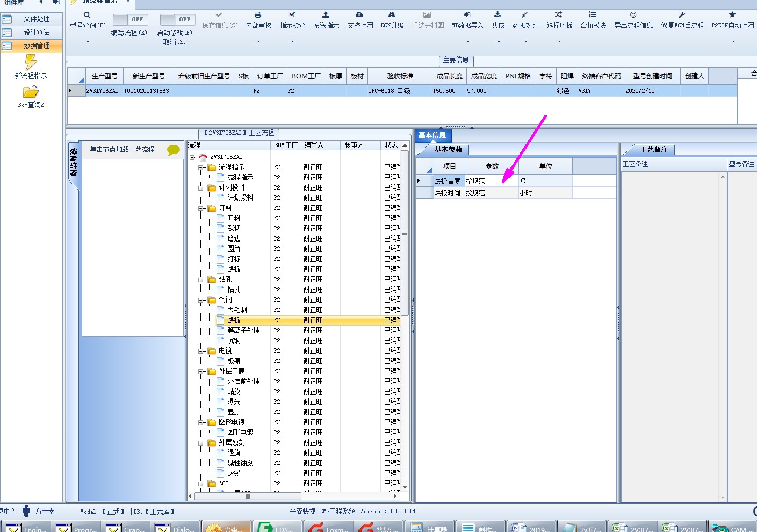
Task: Collapse the 2V3I706KA0 root tree node
Action: pos(192,157)
